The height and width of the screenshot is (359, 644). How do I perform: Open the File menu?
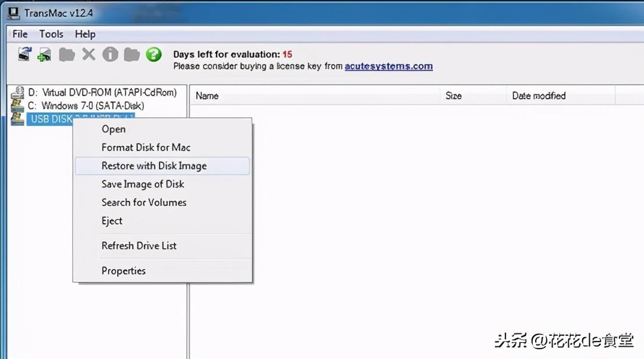click(20, 34)
